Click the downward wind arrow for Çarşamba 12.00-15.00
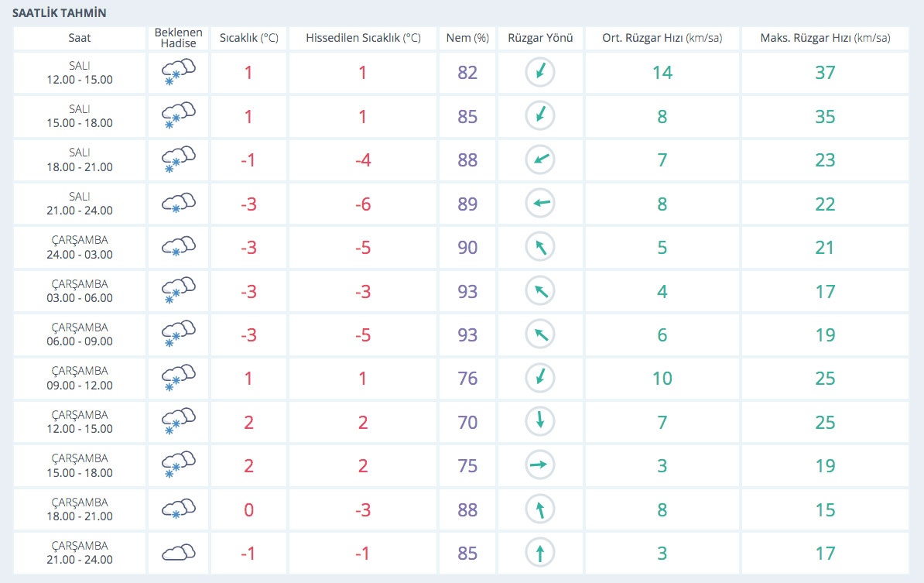 point(540,422)
